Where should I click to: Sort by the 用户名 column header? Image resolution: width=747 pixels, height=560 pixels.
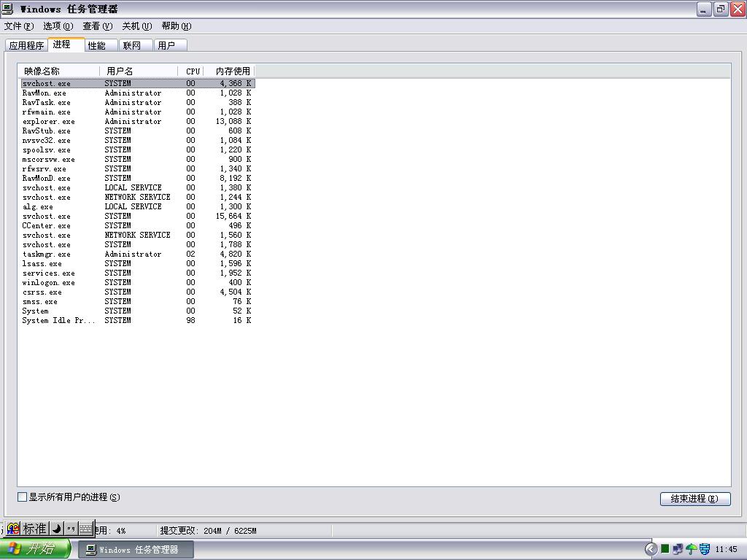point(139,71)
